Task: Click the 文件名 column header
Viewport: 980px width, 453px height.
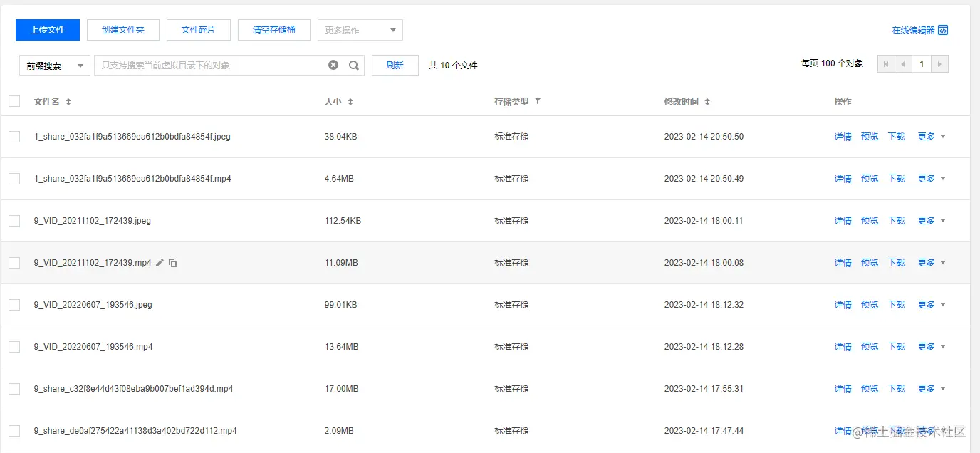Action: click(x=47, y=102)
